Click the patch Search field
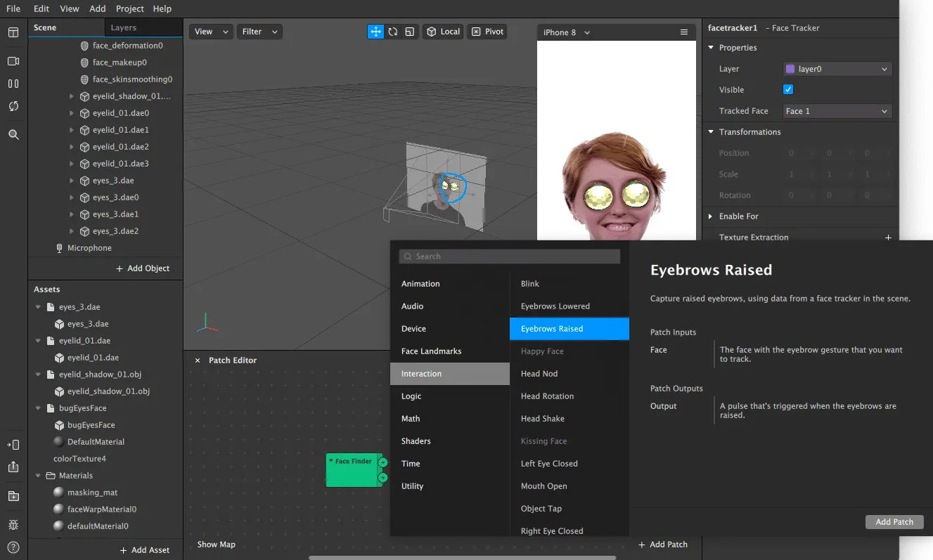This screenshot has width=933, height=560. pyautogui.click(x=510, y=256)
